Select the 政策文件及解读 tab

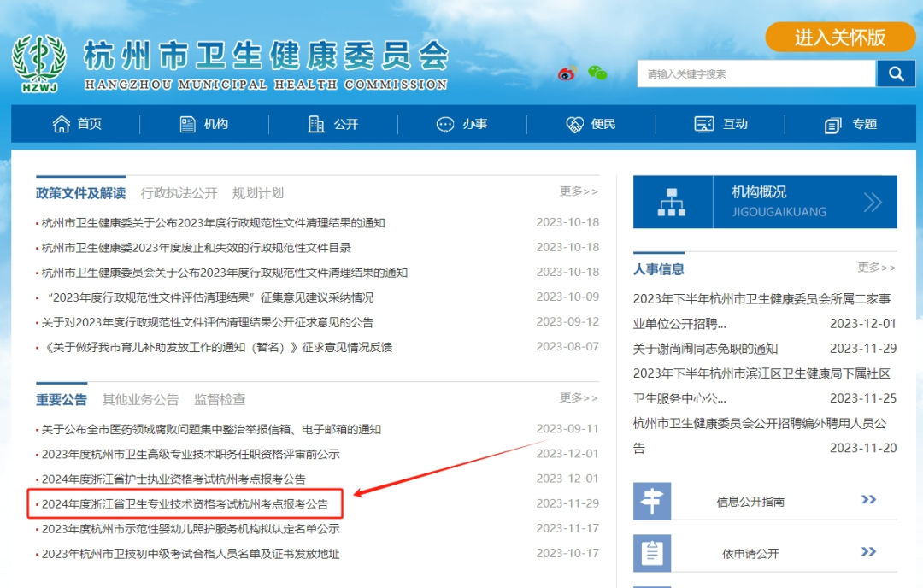tap(80, 193)
